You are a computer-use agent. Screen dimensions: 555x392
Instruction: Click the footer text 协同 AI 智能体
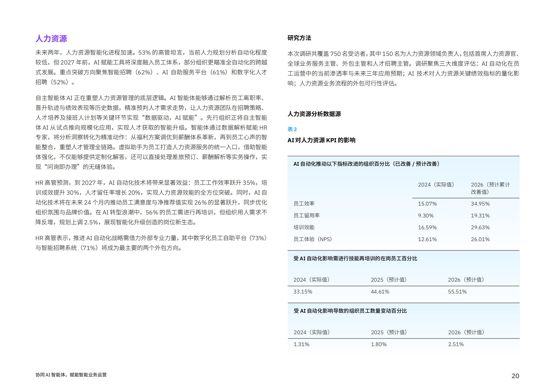coord(50,375)
